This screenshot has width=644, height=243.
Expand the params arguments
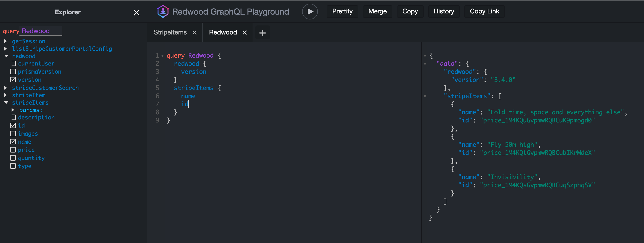13,110
